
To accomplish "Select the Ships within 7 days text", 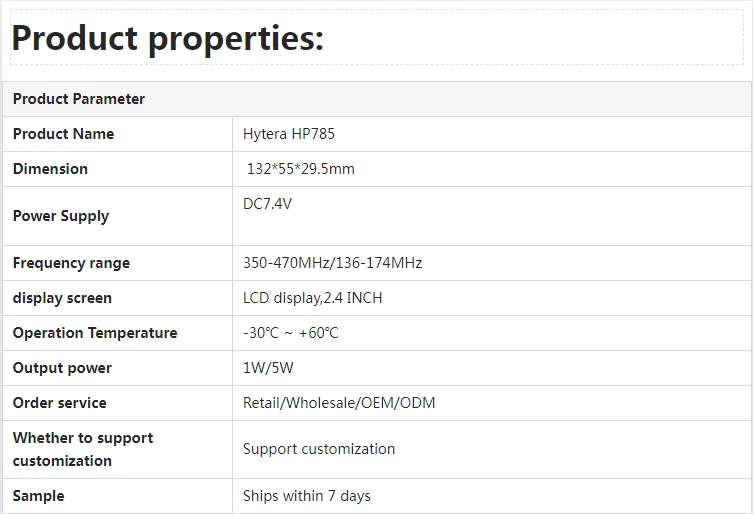I will tap(307, 496).
